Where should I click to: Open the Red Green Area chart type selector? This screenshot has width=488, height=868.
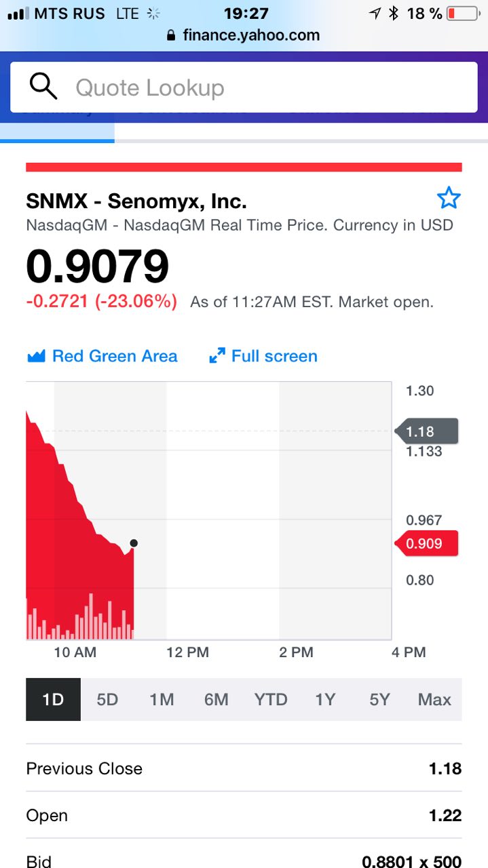pyautogui.click(x=102, y=356)
